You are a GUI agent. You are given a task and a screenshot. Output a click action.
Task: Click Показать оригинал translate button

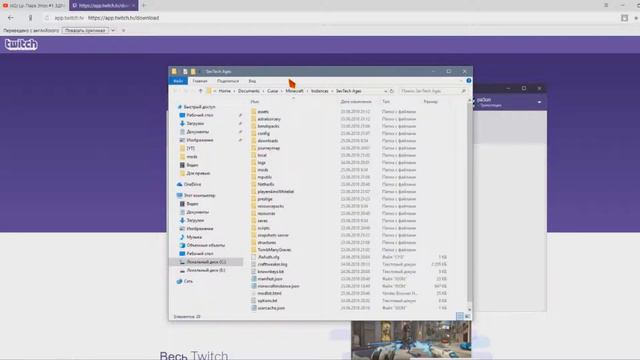(x=85, y=31)
